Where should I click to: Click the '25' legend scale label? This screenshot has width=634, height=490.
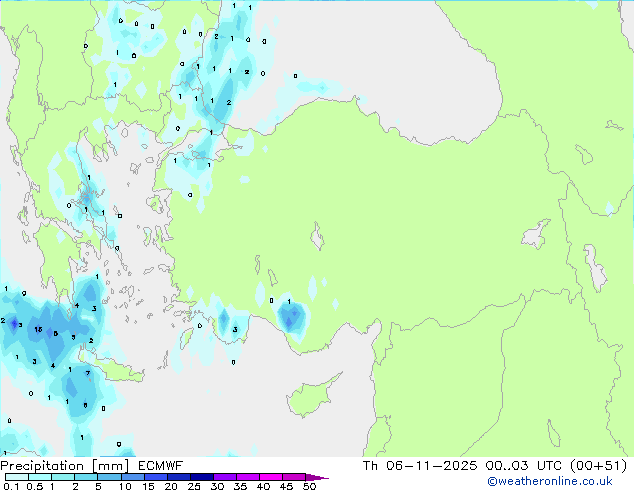(194, 486)
